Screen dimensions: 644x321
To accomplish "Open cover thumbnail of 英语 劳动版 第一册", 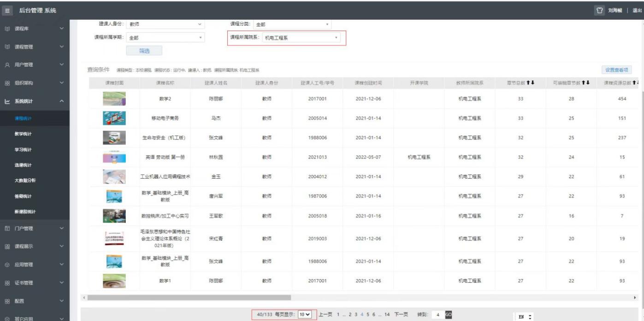I will click(114, 157).
